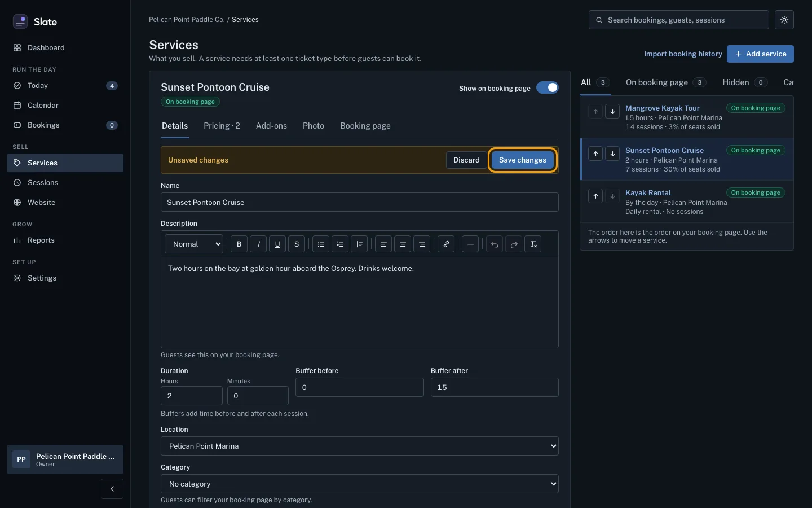Collapse the left sidebar
812x508 pixels.
pyautogui.click(x=112, y=489)
